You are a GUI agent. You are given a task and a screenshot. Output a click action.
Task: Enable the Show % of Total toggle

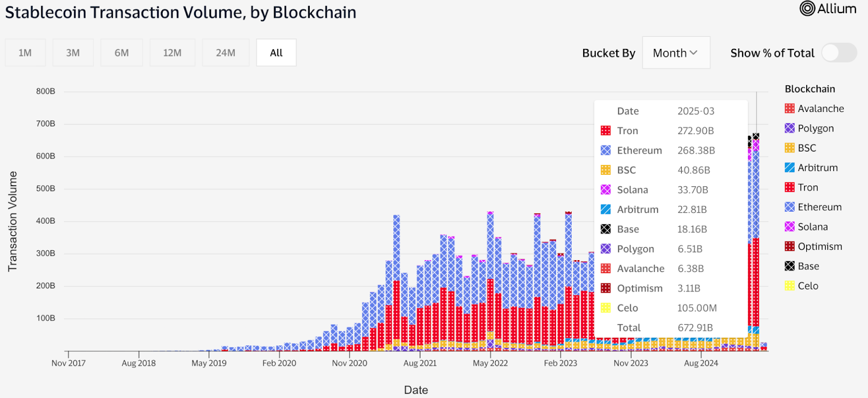(839, 53)
